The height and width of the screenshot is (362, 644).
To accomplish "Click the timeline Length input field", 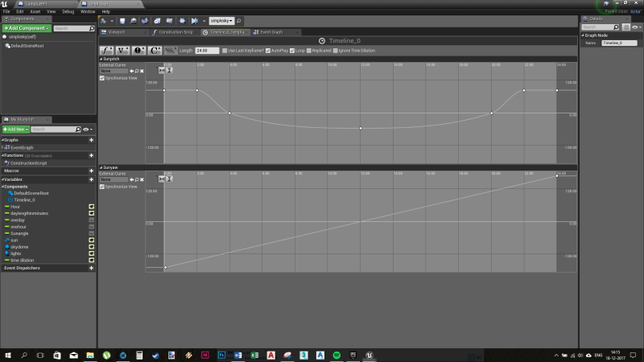I will [207, 51].
